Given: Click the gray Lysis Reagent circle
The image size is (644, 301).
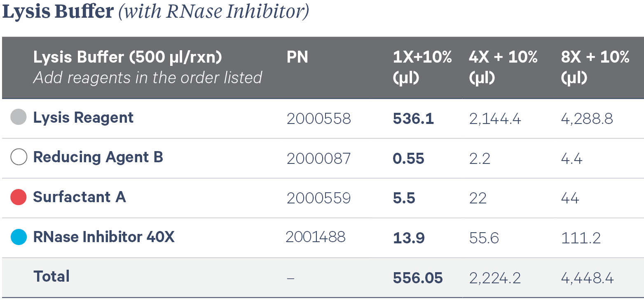Looking at the screenshot, I should (x=19, y=118).
